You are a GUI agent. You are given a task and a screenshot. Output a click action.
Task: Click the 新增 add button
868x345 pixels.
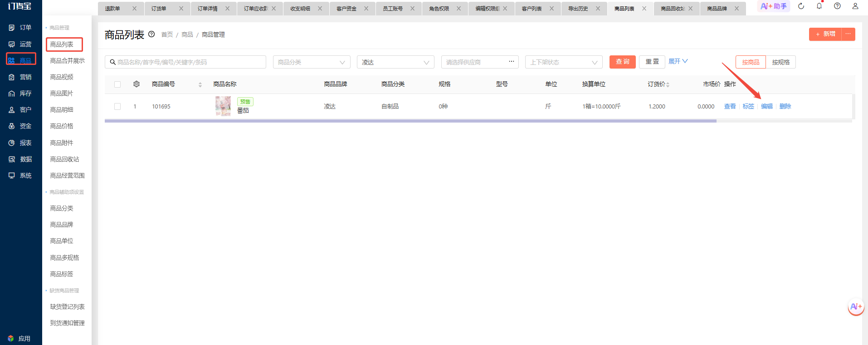(825, 34)
